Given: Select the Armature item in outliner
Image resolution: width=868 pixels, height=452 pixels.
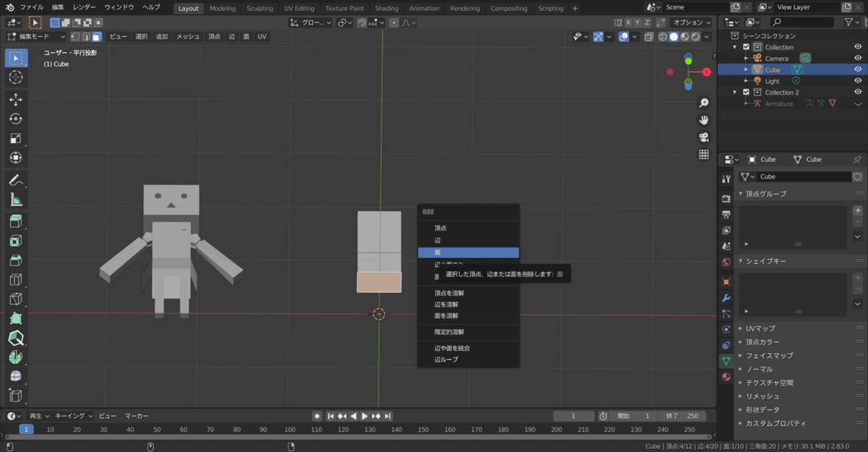Looking at the screenshot, I should pyautogui.click(x=778, y=103).
